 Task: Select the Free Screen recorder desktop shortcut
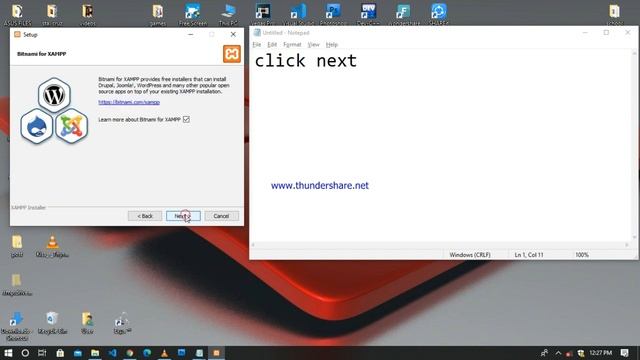coord(193,15)
